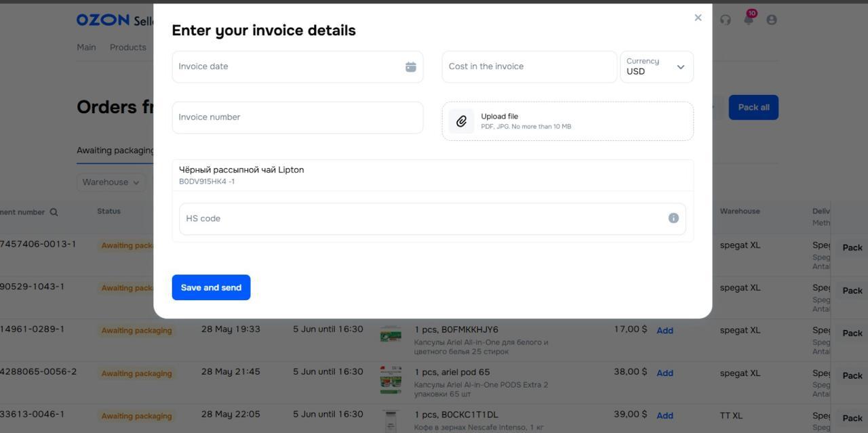
Task: Click product code B0DV915HK4 -1
Action: click(x=207, y=182)
